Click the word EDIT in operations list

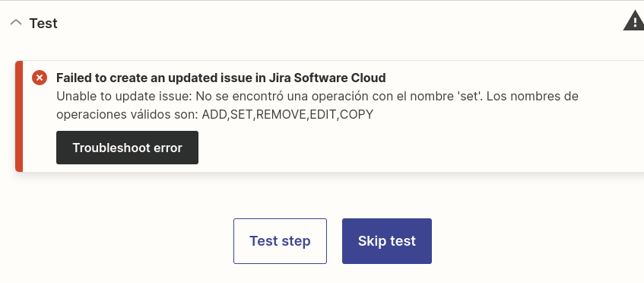point(323,115)
